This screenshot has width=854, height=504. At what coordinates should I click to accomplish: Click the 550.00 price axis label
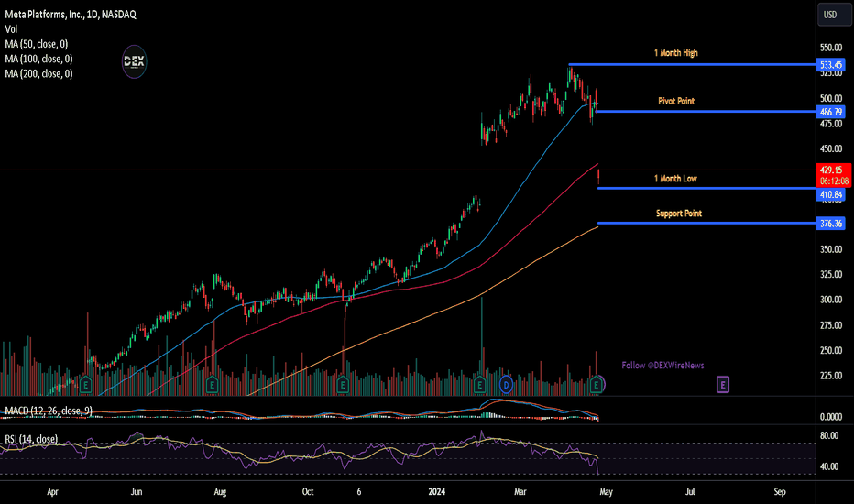(x=831, y=48)
